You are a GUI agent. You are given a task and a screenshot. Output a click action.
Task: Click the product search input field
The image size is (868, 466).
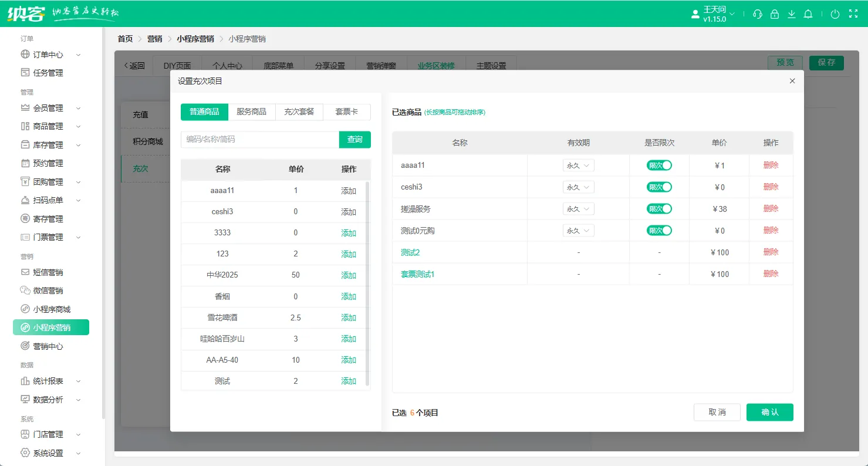pyautogui.click(x=259, y=139)
